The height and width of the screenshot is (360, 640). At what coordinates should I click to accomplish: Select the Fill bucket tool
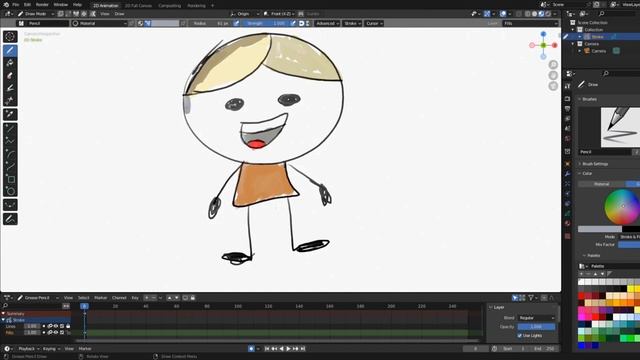[10, 63]
